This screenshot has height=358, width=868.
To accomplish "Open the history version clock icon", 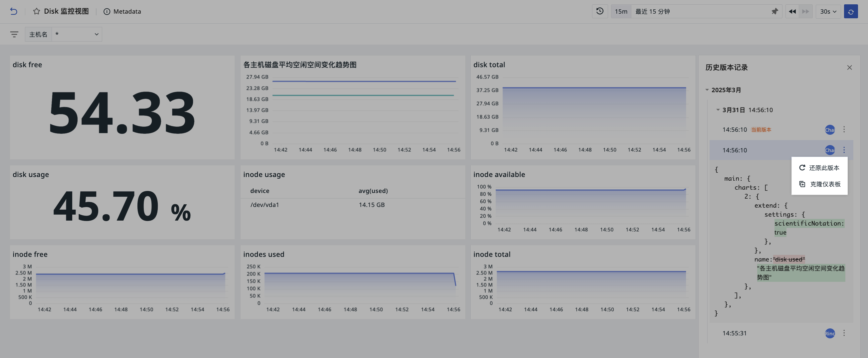I will click(x=600, y=11).
